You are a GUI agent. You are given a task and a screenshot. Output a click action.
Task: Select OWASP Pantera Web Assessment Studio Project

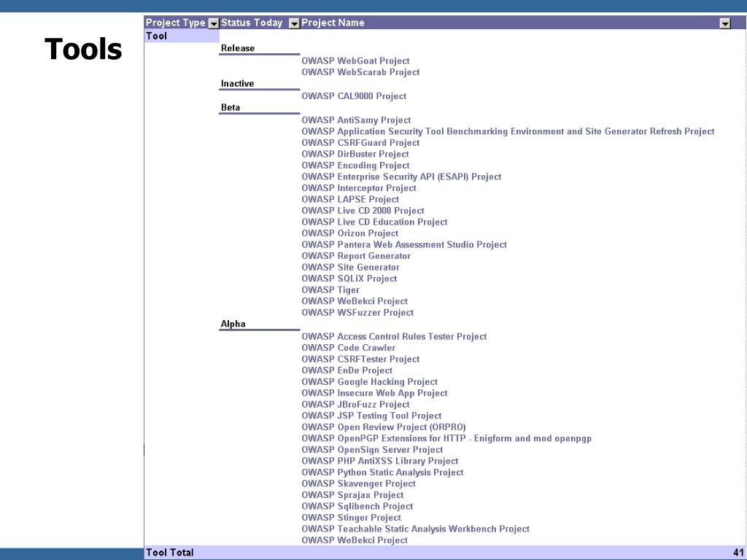coord(404,245)
